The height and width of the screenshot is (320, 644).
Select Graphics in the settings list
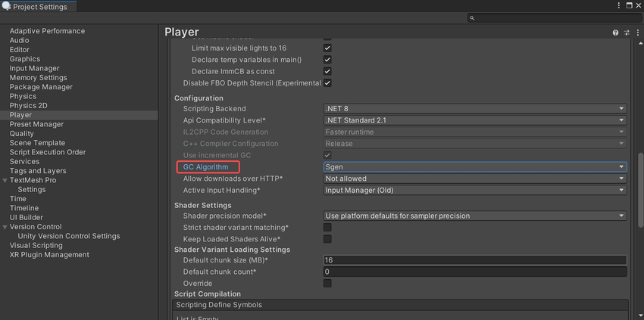coord(25,59)
